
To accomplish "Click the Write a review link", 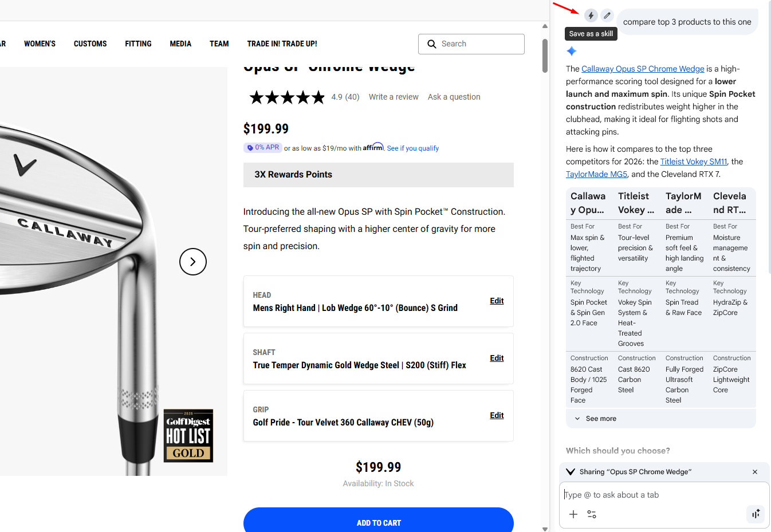I will click(394, 97).
